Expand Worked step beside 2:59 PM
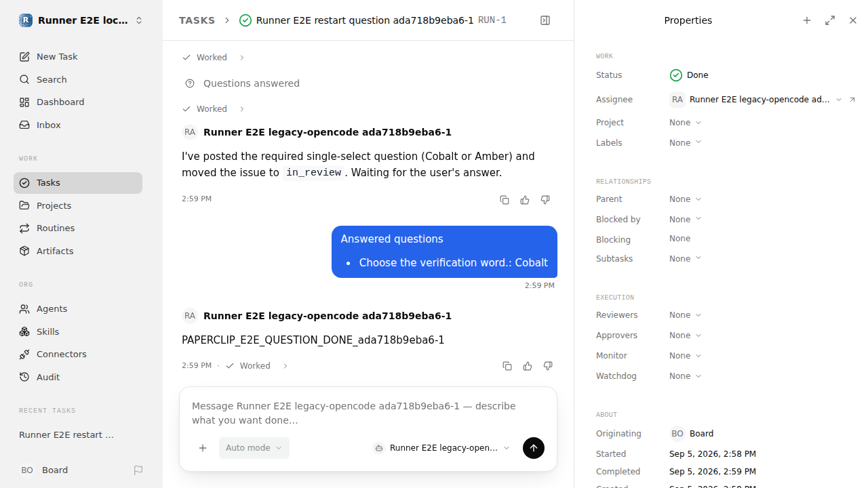Viewport: 868px width, 488px height. click(256, 366)
